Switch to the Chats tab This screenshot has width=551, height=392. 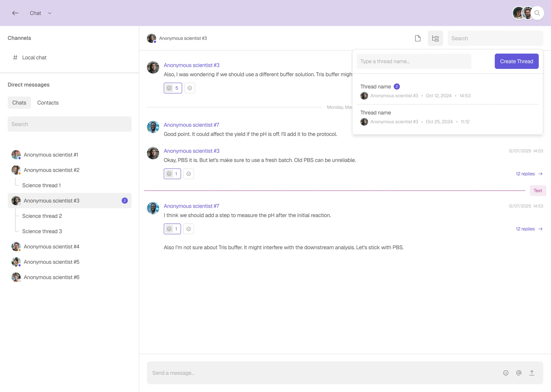click(x=19, y=103)
